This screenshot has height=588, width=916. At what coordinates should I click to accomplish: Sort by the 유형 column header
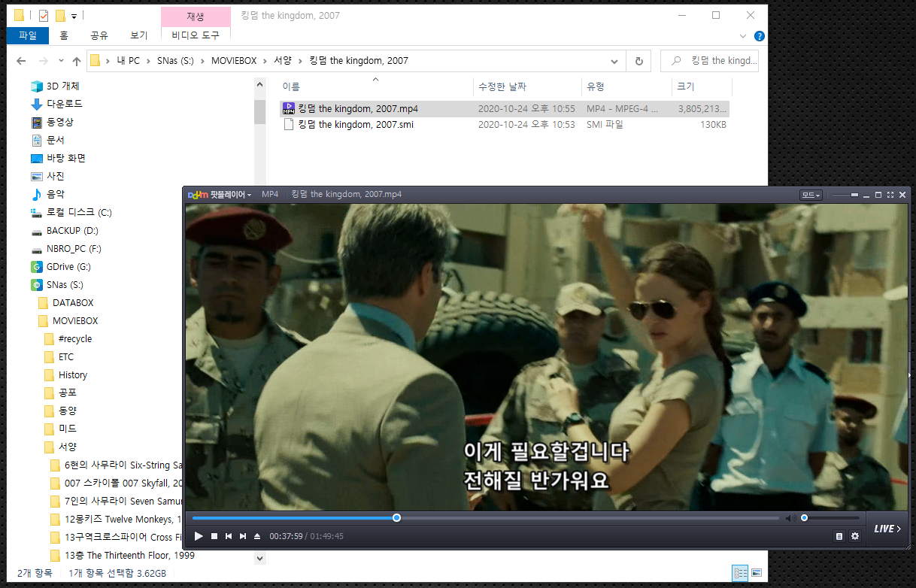coord(626,86)
